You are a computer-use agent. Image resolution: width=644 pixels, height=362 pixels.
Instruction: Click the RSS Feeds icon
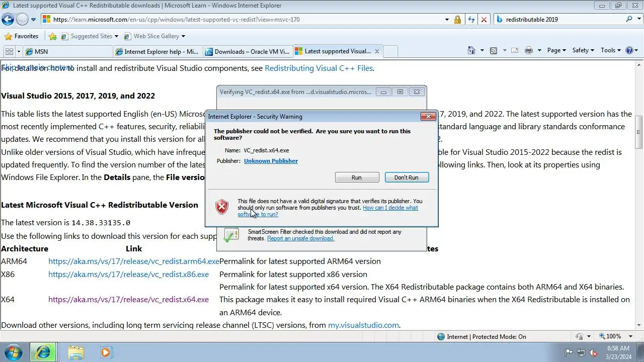(x=494, y=51)
